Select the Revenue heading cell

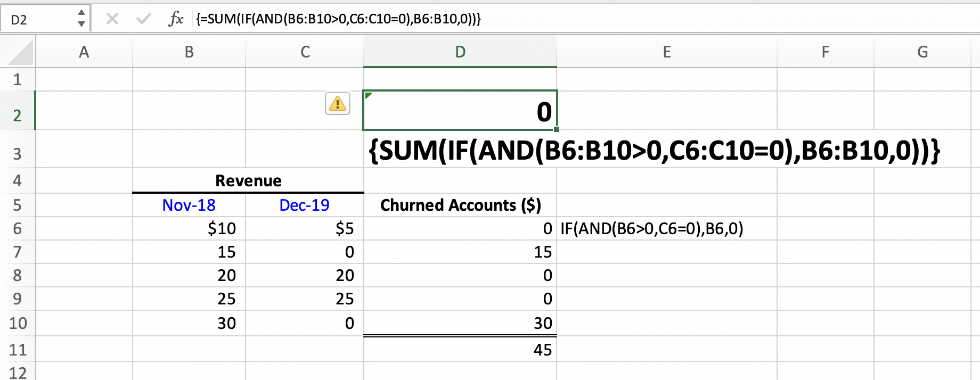point(248,181)
